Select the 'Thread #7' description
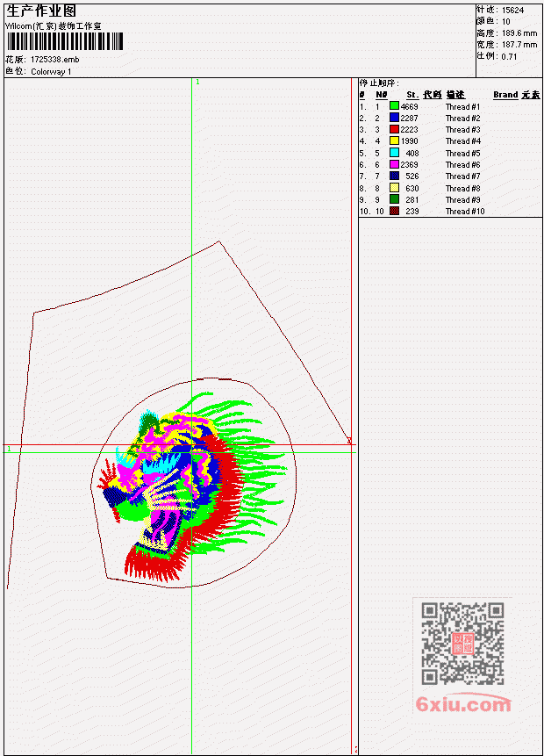The height and width of the screenshot is (756, 544). tap(462, 176)
